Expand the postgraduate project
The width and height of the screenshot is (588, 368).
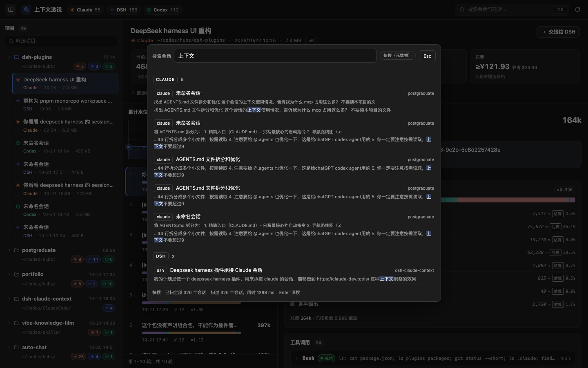(x=9, y=250)
